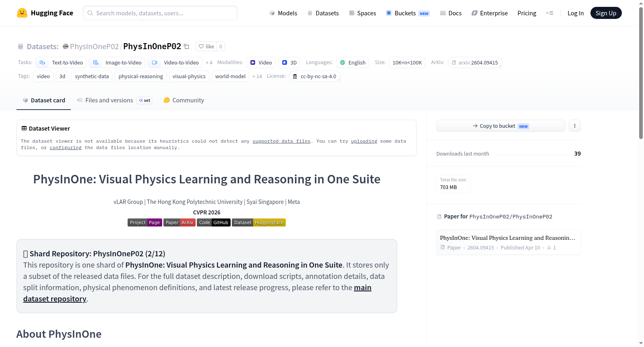Select the Video modality tag
644x347 pixels.
pos(261,62)
